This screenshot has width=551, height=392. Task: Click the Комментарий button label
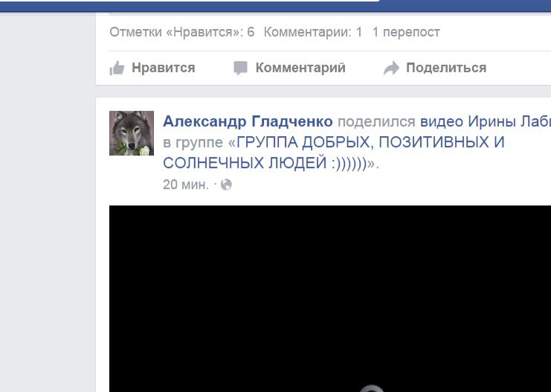[x=300, y=68]
